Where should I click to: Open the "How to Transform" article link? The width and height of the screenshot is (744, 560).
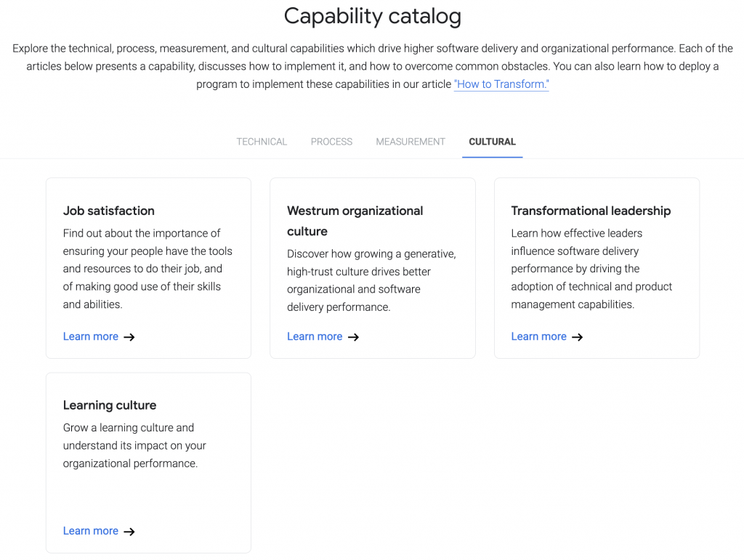[501, 84]
